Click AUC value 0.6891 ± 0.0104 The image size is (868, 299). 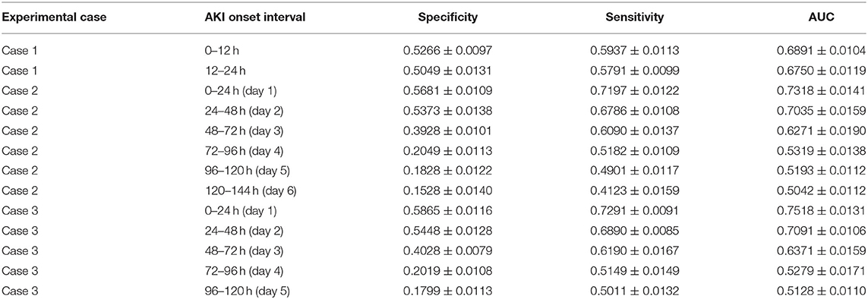click(x=822, y=50)
